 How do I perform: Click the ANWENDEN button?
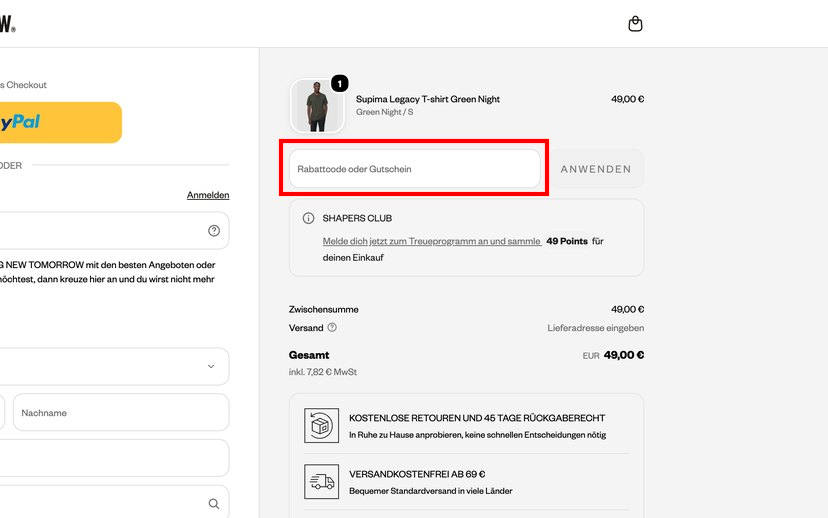(x=596, y=169)
